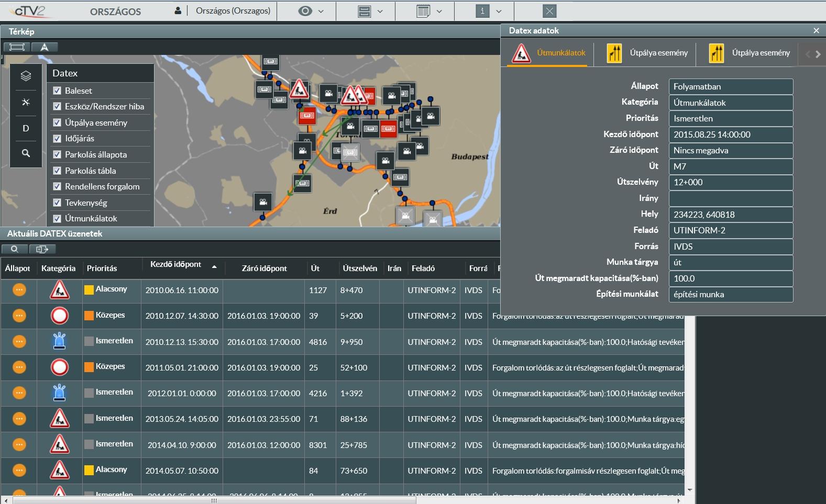Select the ORSZÁGOS header label
The image size is (826, 504).
(115, 12)
